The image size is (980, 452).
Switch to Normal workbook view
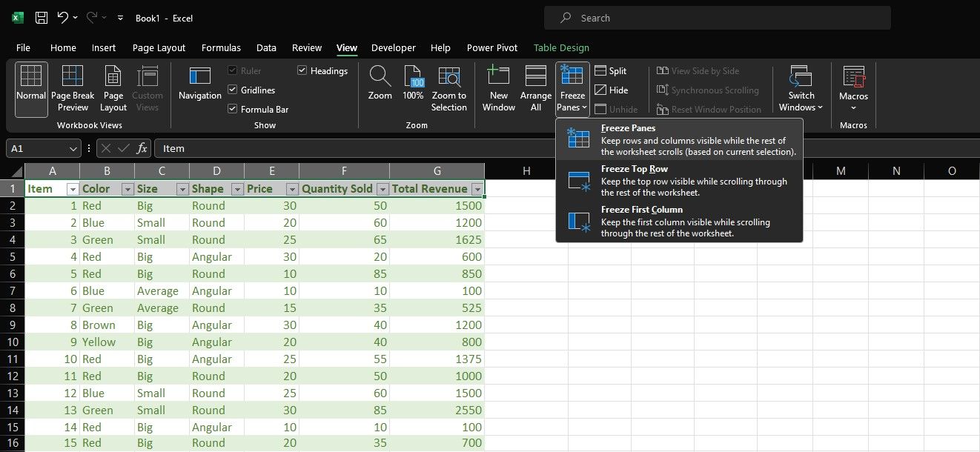coord(30,89)
